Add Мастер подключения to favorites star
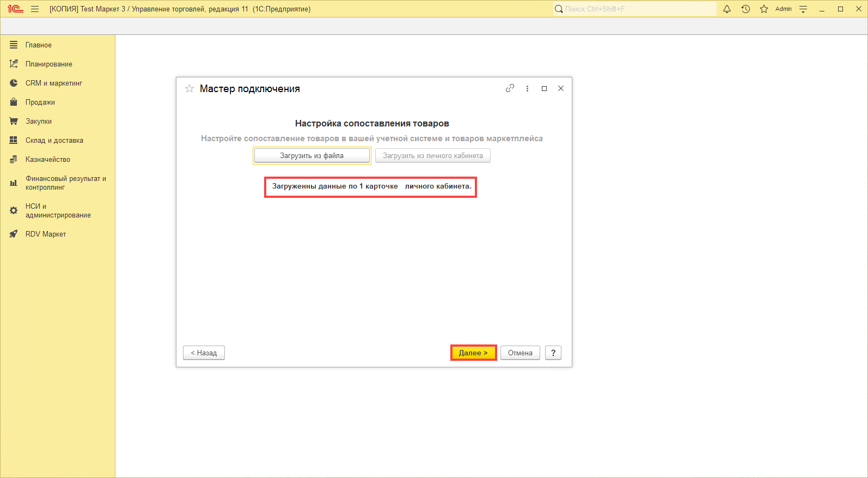This screenshot has width=868, height=478. click(x=190, y=88)
